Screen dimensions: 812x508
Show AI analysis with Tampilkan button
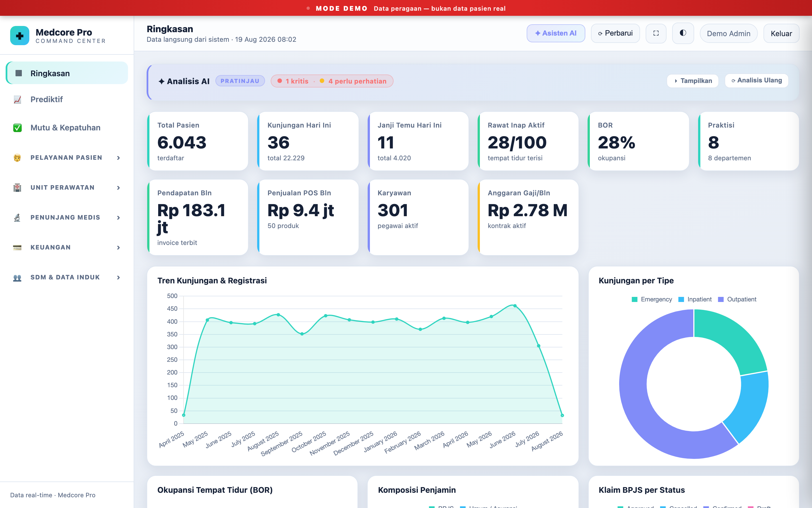(x=692, y=81)
